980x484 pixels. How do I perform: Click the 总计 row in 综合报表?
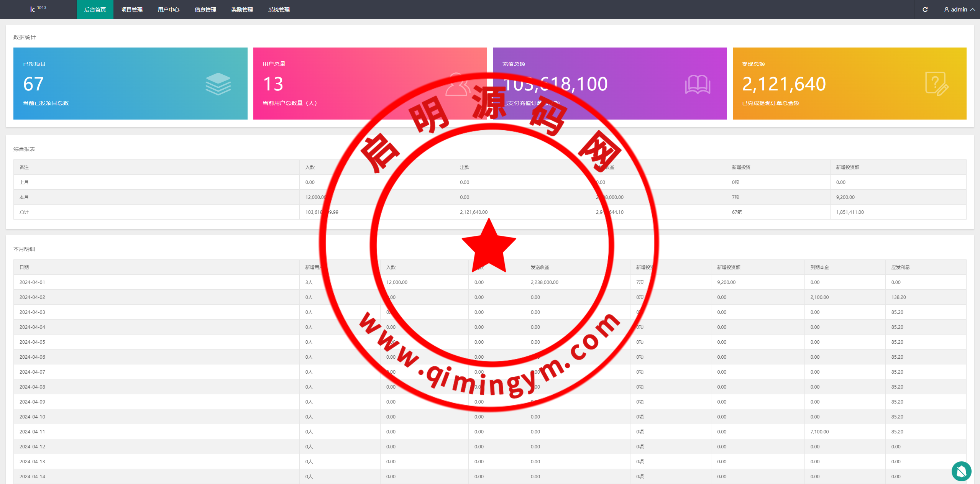point(24,212)
